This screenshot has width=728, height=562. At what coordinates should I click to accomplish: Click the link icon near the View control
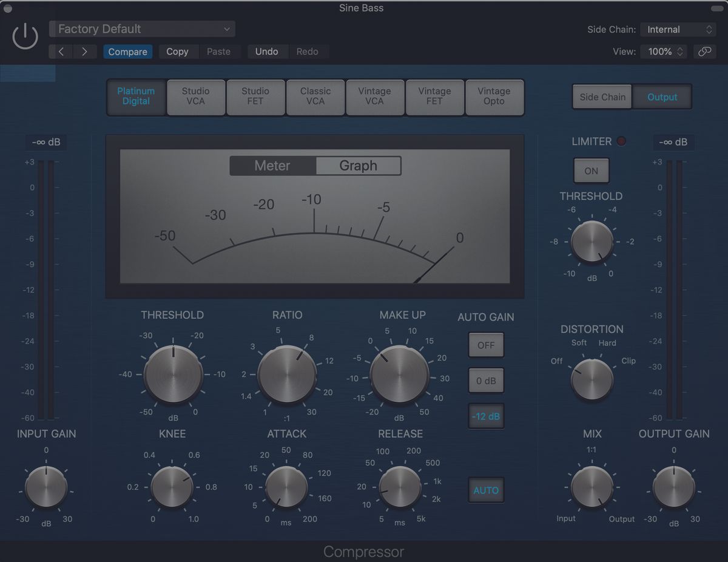704,52
